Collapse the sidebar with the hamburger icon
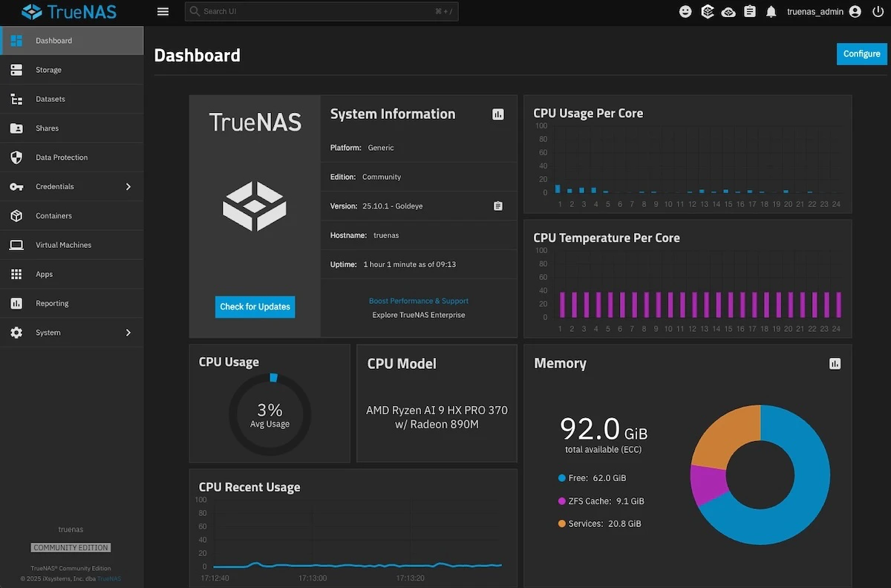891x588 pixels. click(163, 11)
